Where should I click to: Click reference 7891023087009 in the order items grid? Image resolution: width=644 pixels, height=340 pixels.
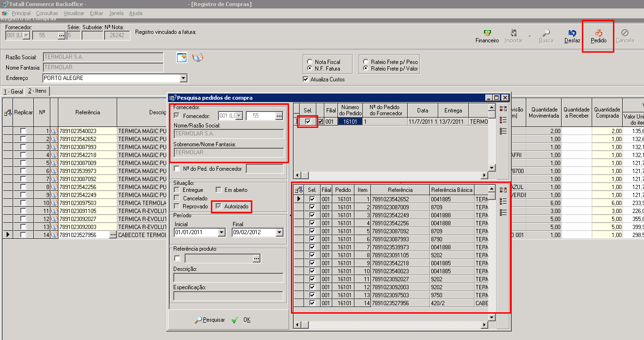pos(401,207)
